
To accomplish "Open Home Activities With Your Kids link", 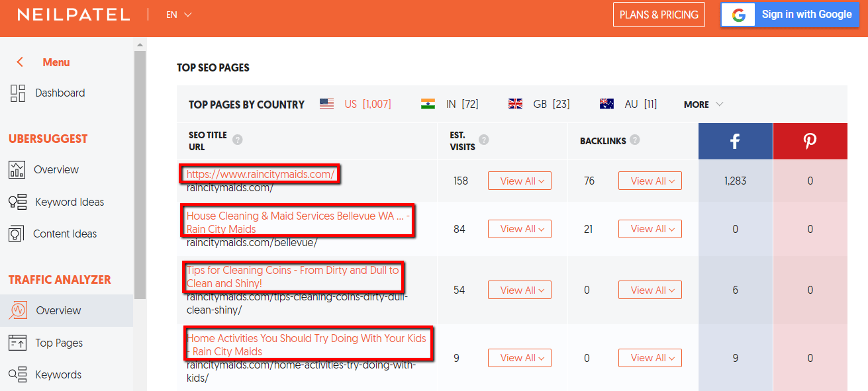I will (x=307, y=345).
